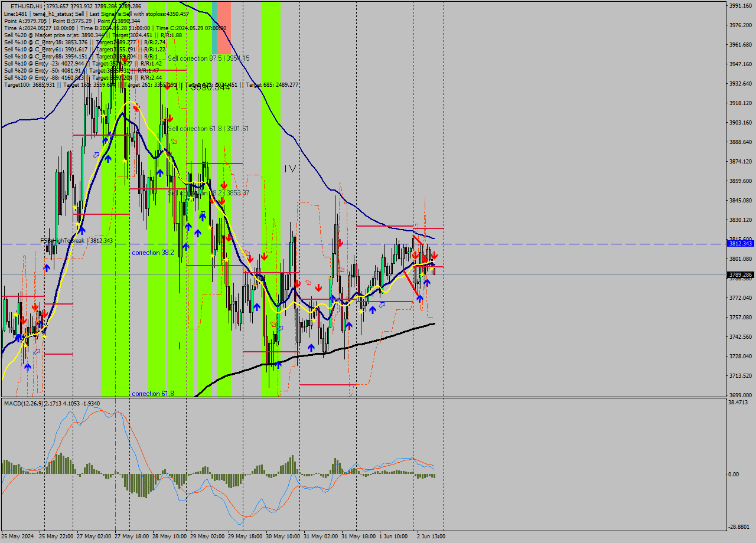Select the 'Sell %20 @ Market price' line
This screenshot has height=543, width=756.
[93, 35]
